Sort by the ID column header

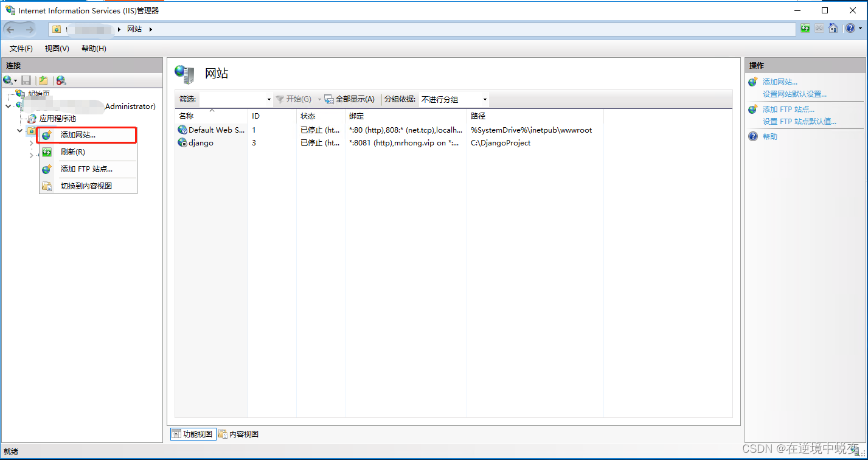pyautogui.click(x=272, y=116)
